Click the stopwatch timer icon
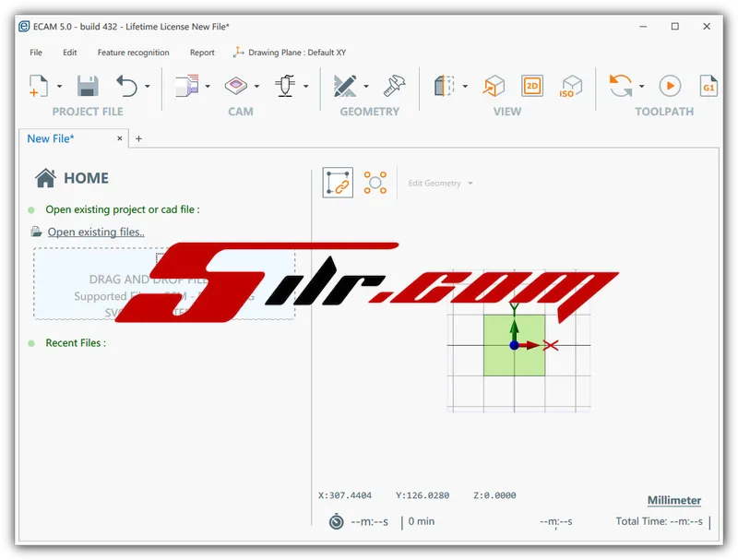The height and width of the screenshot is (560, 738). (x=336, y=521)
